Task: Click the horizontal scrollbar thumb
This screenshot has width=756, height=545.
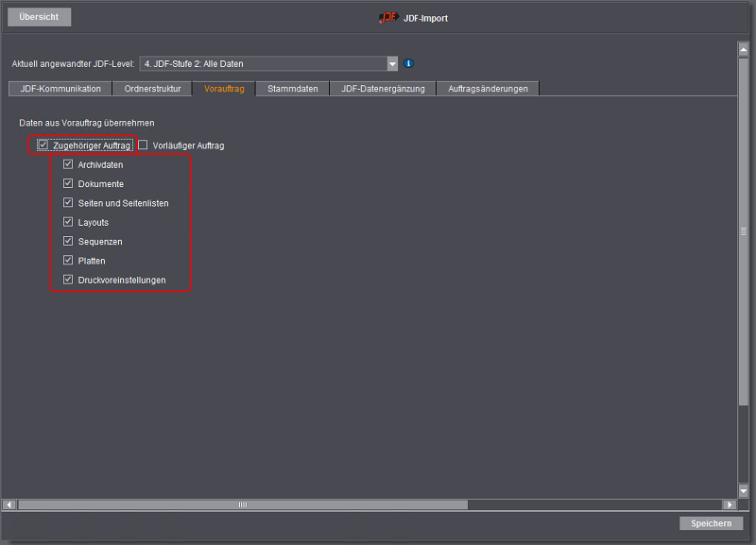Action: [x=242, y=504]
